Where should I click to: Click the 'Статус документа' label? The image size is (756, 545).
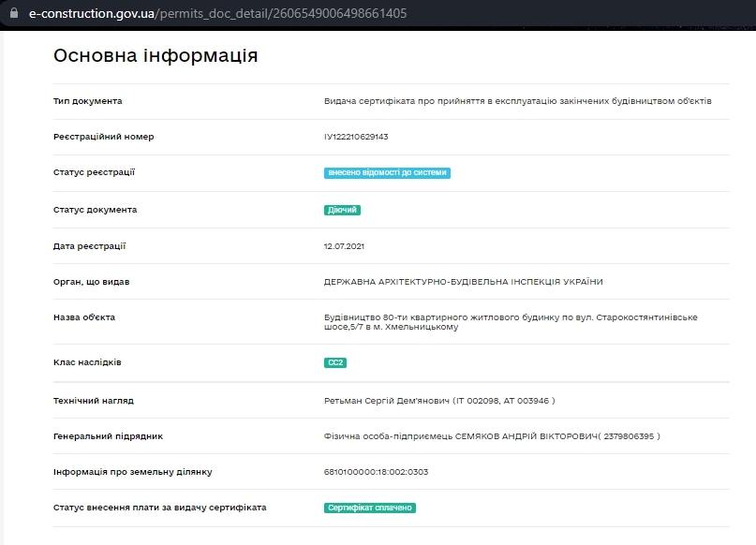(x=95, y=210)
